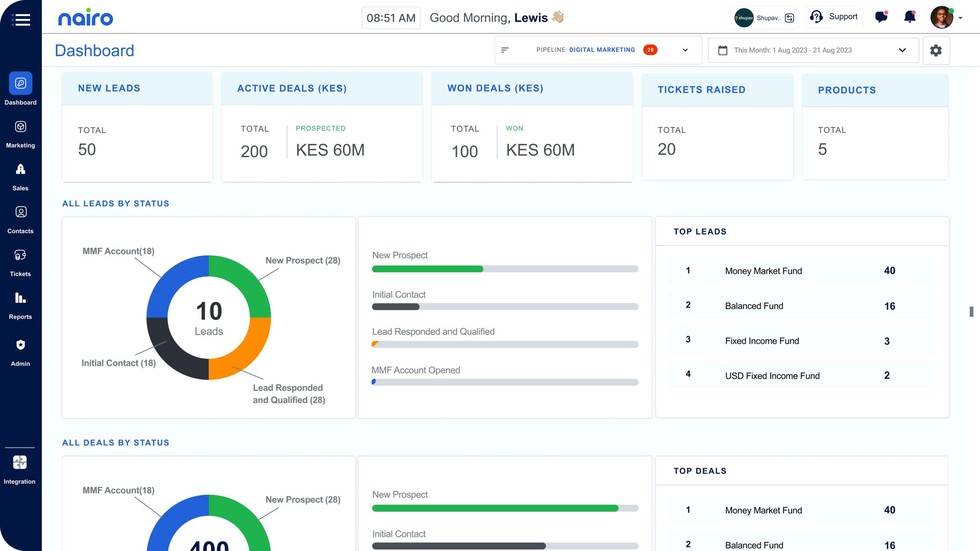Click the dark Initial Contact donut segment
980x551 pixels.
(172, 354)
